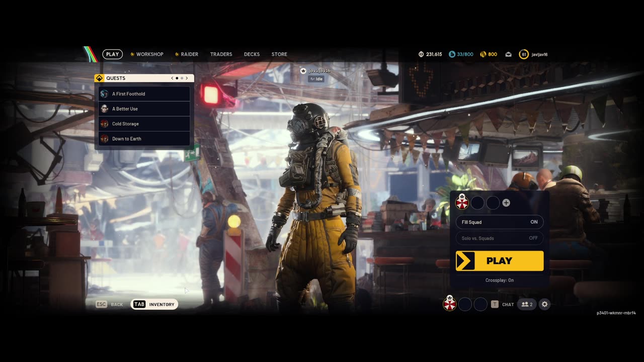Click the bottom bar umbrella party avatar
Image resolution: width=644 pixels, height=362 pixels.
click(x=449, y=304)
